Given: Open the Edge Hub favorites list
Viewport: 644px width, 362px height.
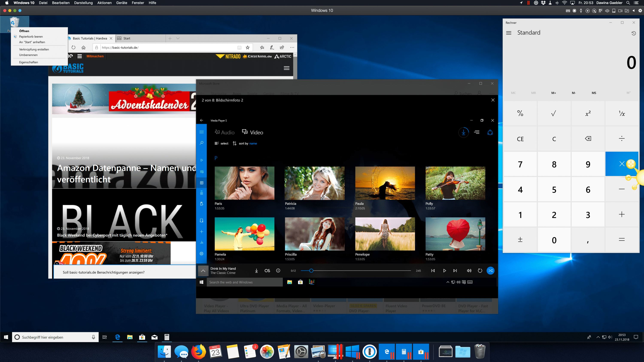Looking at the screenshot, I should point(262,47).
